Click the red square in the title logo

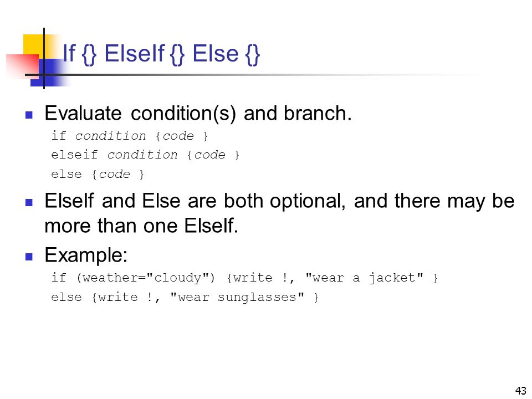[x=22, y=65]
